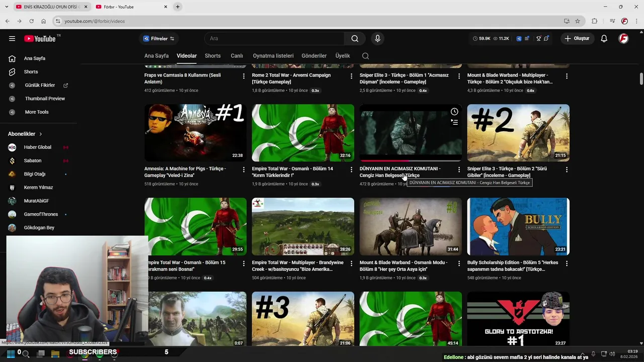
Task: Open the vidIQ Filtreler filter button
Action: click(x=158, y=39)
